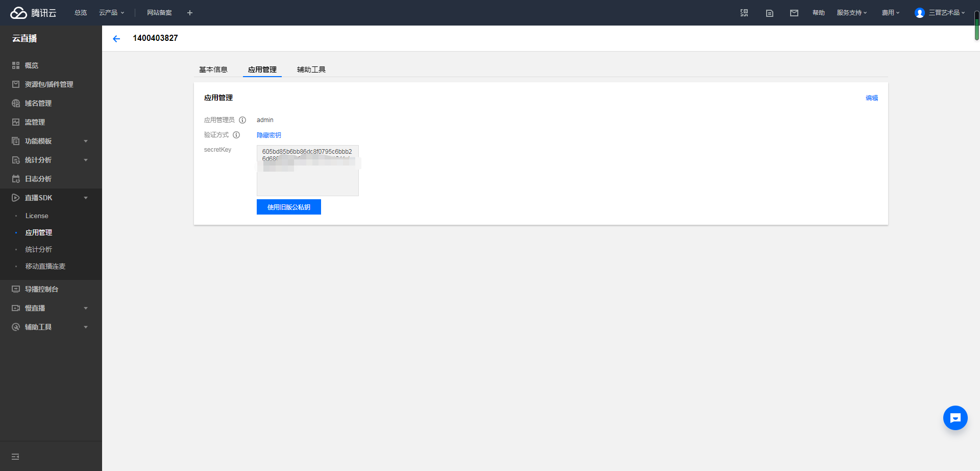Expand the 功能模板 menu arrow
Screen dimensions: 980x471
tap(86, 141)
